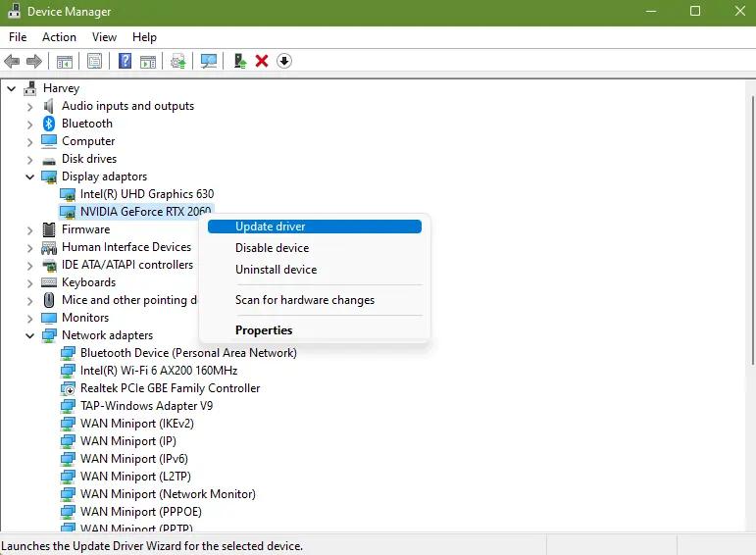Click the black down-arrow disable device icon
Image resolution: width=756 pixels, height=555 pixels.
284,61
